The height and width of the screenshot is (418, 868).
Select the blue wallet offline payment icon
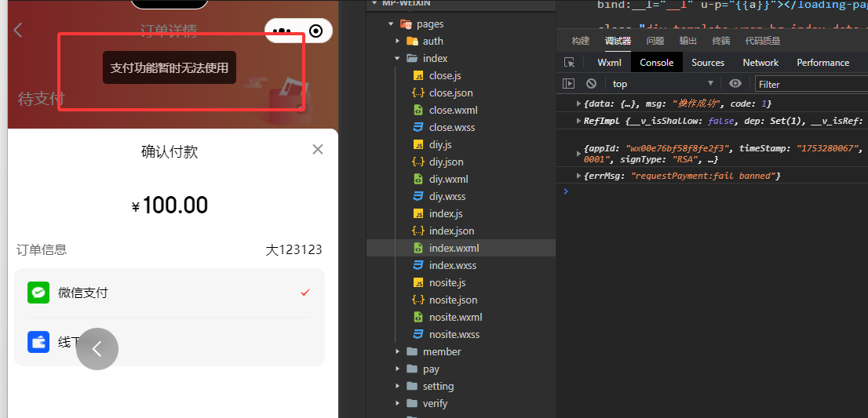pyautogui.click(x=38, y=342)
